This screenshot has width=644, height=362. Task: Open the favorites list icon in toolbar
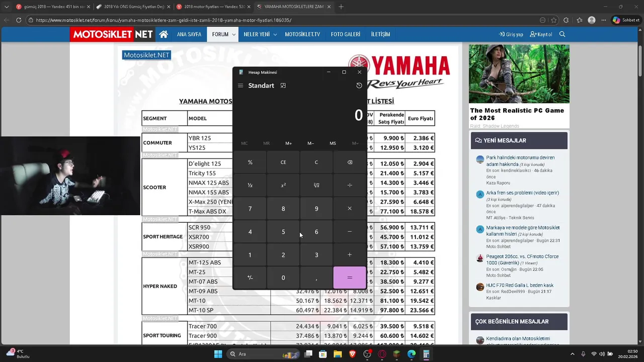(x=579, y=20)
